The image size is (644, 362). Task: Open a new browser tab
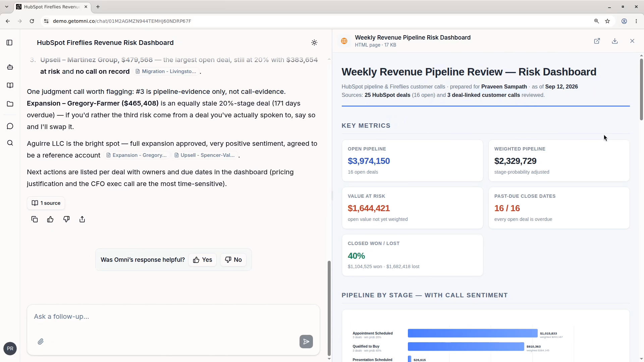click(x=98, y=7)
